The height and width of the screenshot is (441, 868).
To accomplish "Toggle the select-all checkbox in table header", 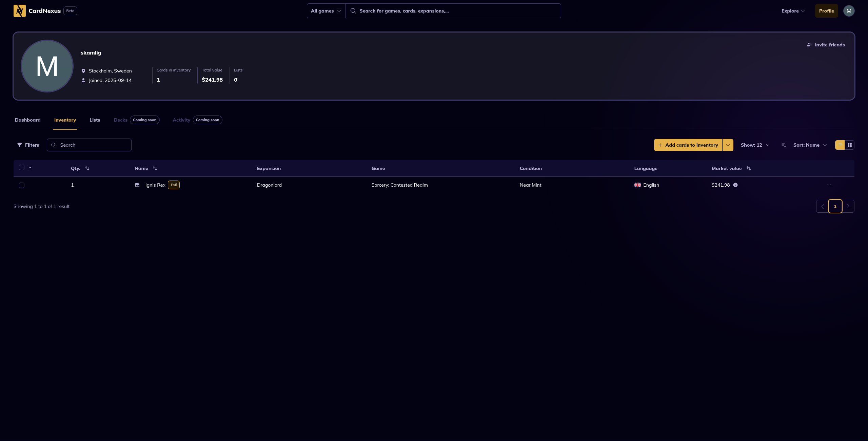I will pyautogui.click(x=22, y=167).
